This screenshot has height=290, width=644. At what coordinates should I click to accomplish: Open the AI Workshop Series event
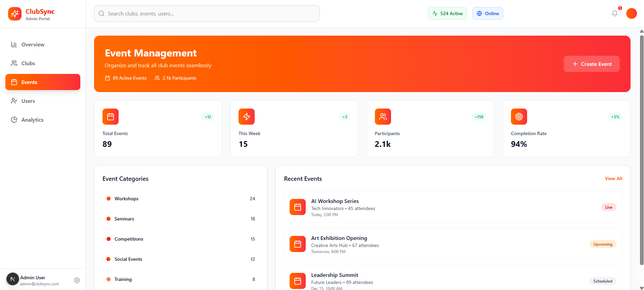(x=453, y=207)
